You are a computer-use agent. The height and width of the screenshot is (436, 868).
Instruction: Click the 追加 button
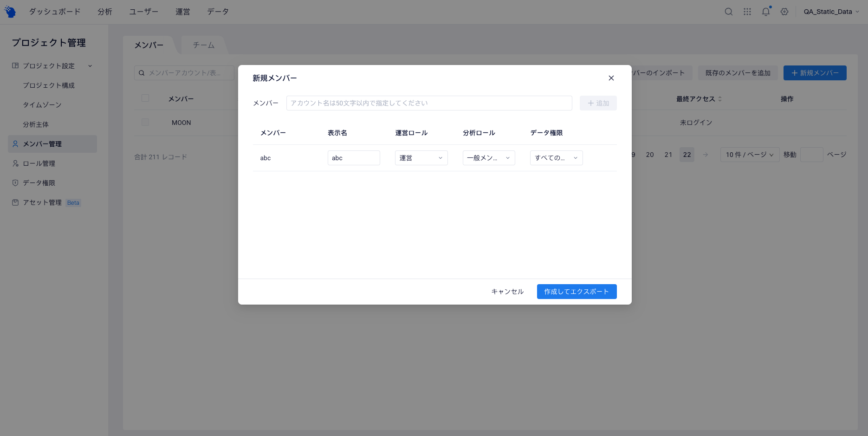coord(598,103)
